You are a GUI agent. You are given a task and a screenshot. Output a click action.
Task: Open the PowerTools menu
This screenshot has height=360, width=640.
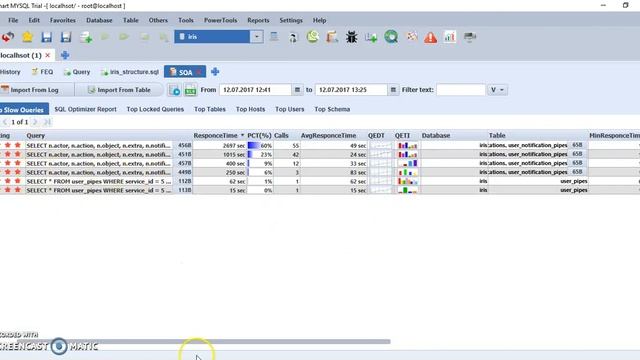point(220,20)
